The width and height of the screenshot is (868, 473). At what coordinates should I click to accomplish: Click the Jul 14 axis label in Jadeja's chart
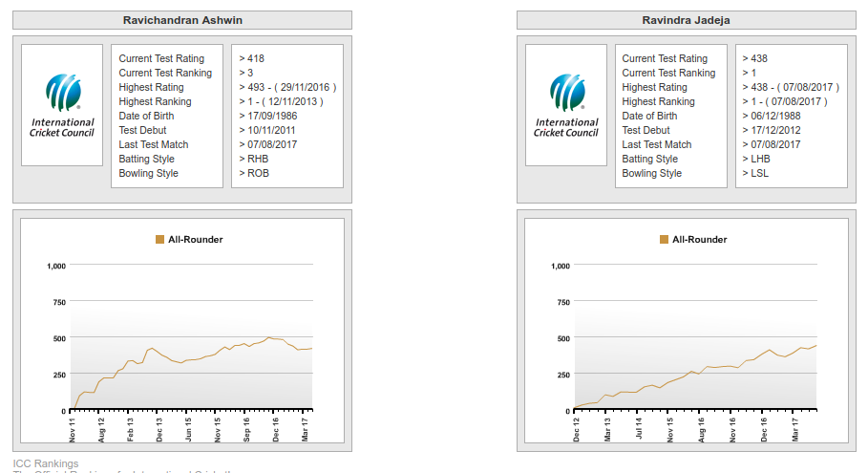(639, 429)
